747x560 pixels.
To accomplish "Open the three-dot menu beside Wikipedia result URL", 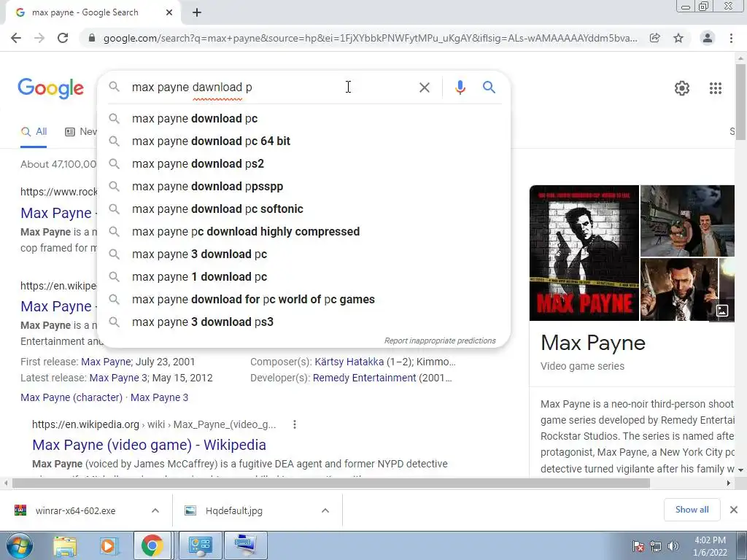I will tap(295, 424).
